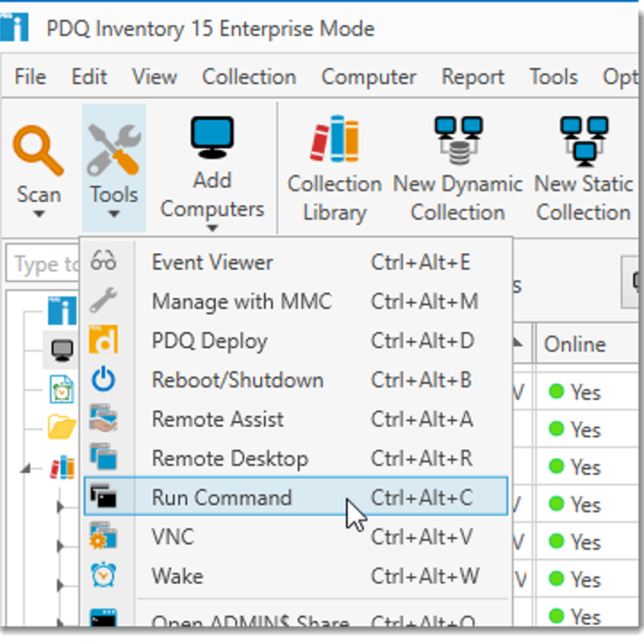Click the Remote Assist handshake icon

click(103, 419)
